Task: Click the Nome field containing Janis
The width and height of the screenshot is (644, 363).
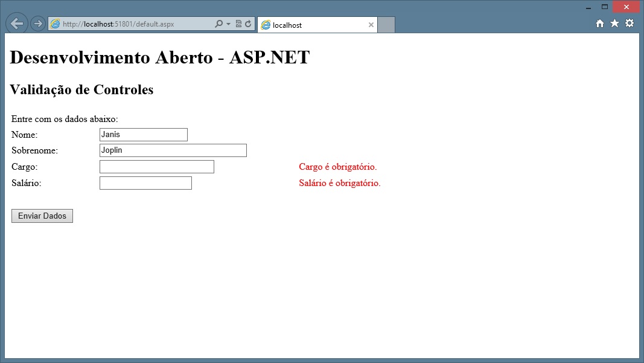Action: [143, 135]
